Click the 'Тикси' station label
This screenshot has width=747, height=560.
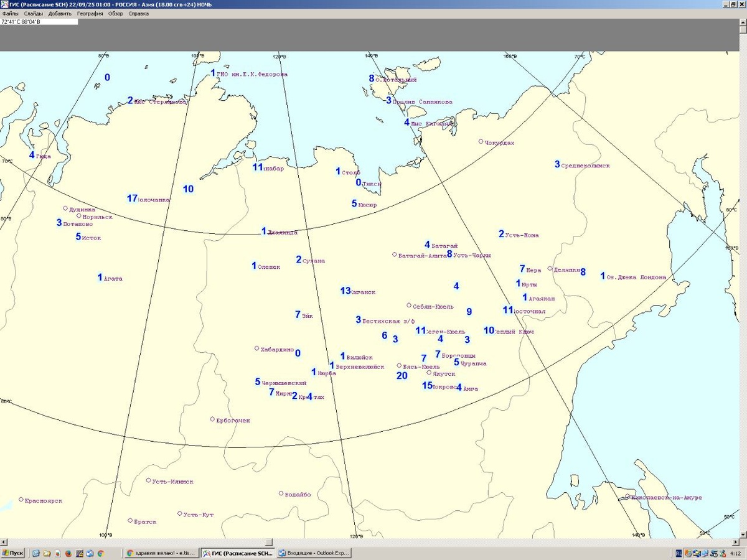(372, 184)
